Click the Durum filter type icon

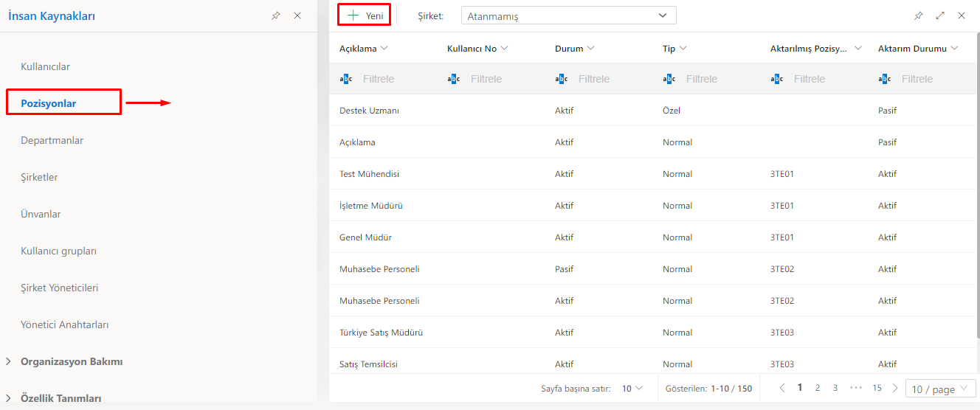point(562,79)
